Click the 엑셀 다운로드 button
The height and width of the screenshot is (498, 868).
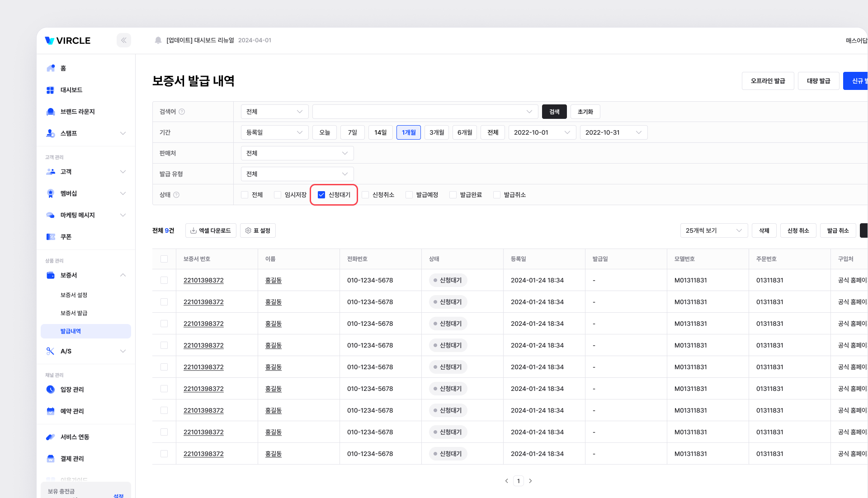pos(211,230)
